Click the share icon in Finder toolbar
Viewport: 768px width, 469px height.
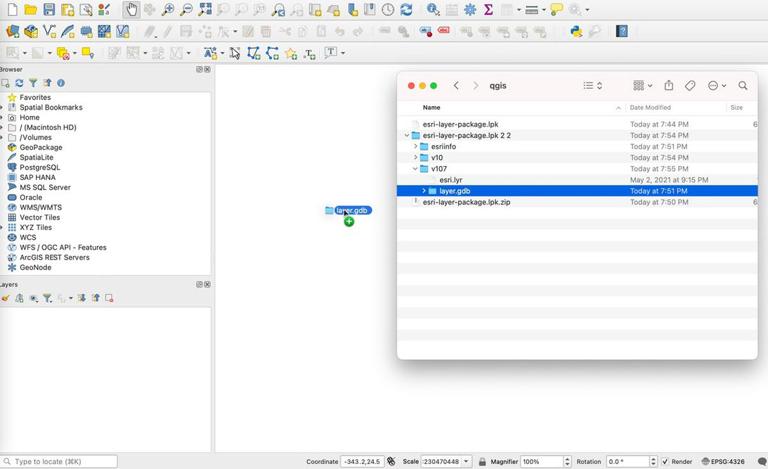[x=669, y=86]
